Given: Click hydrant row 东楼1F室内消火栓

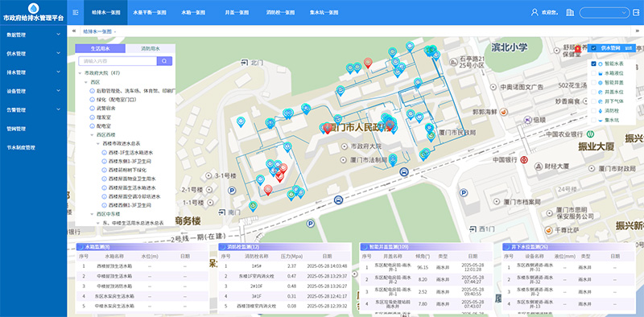Looking at the screenshot, I should (285, 276).
